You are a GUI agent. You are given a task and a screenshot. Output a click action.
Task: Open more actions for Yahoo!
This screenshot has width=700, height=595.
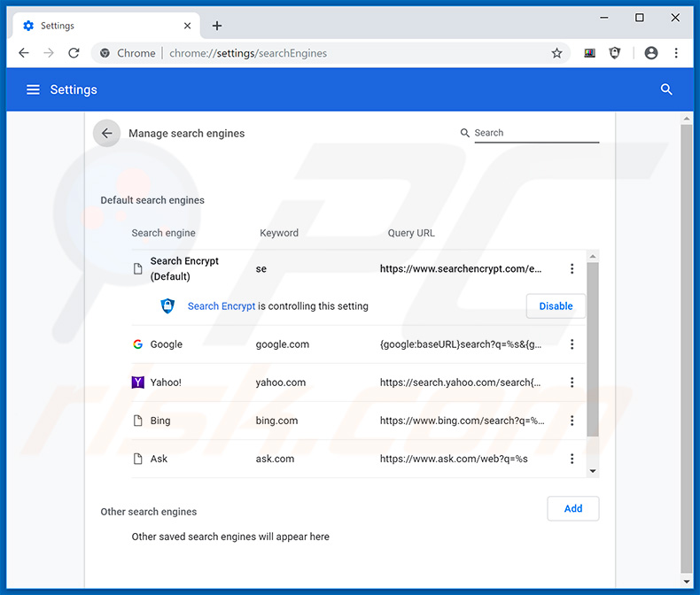[572, 382]
